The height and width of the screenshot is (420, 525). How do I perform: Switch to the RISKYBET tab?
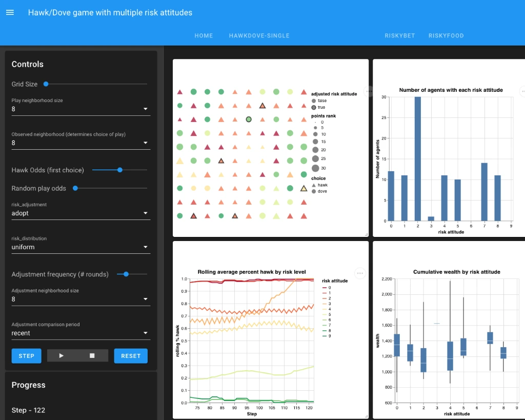[399, 36]
